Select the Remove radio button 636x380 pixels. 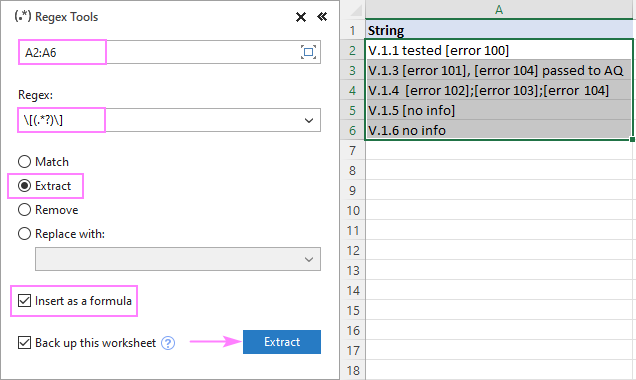[x=24, y=210]
